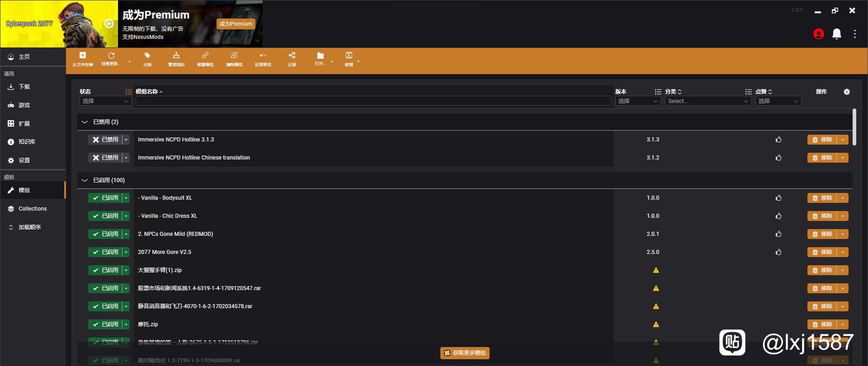868x366 pixels.
Task: Remove 2077 More Gore V2.5 with 移除
Action: click(822, 252)
